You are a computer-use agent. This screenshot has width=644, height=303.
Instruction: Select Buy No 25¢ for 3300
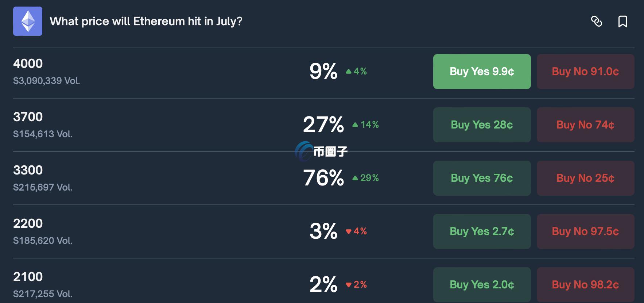(x=585, y=178)
